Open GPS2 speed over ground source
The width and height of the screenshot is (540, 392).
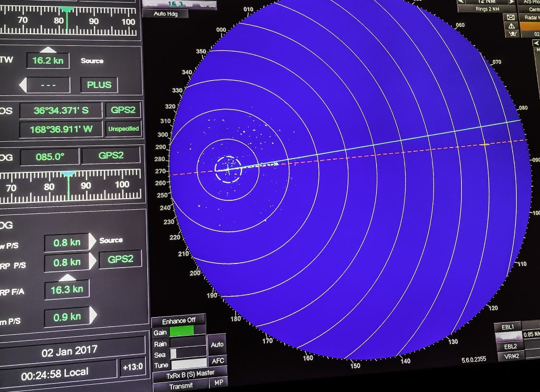tap(120, 259)
